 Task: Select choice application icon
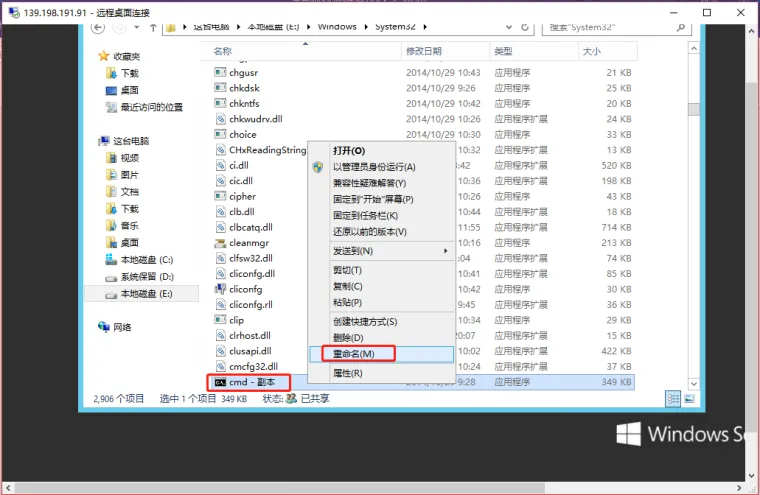[220, 134]
